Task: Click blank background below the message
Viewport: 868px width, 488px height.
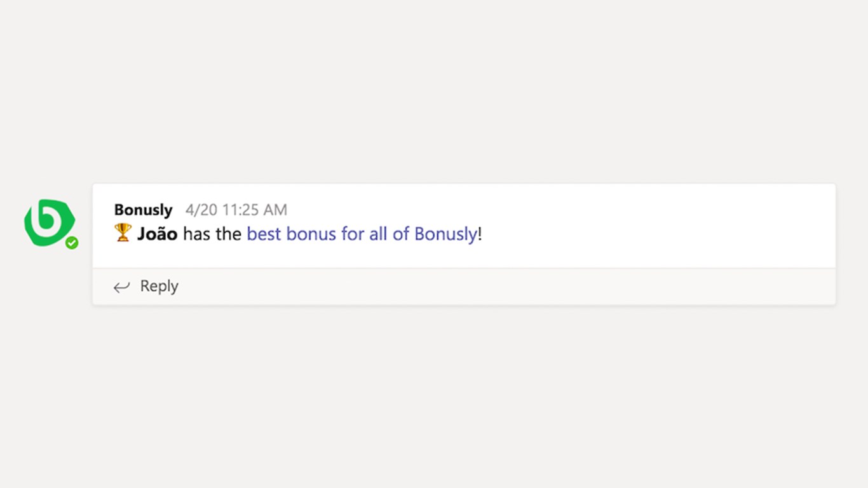Action: (x=434, y=394)
